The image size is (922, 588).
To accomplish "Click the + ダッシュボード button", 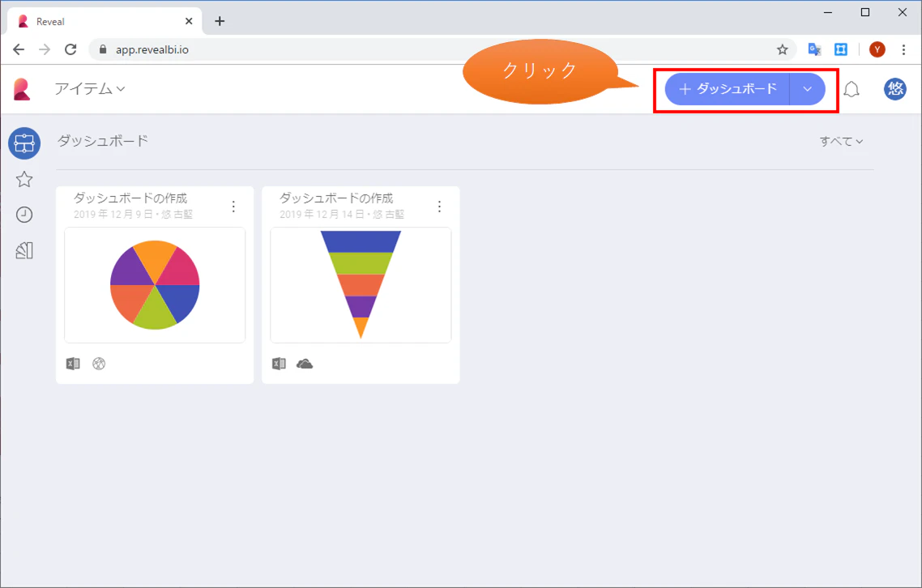I will [x=728, y=89].
